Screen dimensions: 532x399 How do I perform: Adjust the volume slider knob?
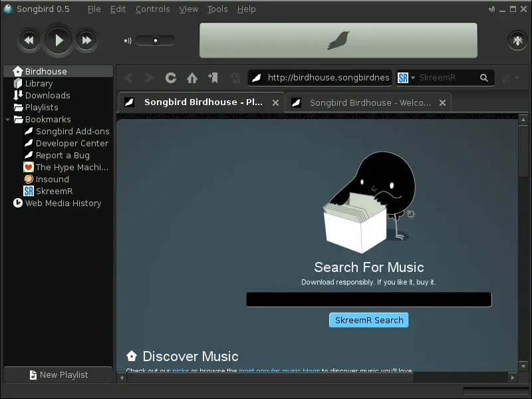point(156,41)
